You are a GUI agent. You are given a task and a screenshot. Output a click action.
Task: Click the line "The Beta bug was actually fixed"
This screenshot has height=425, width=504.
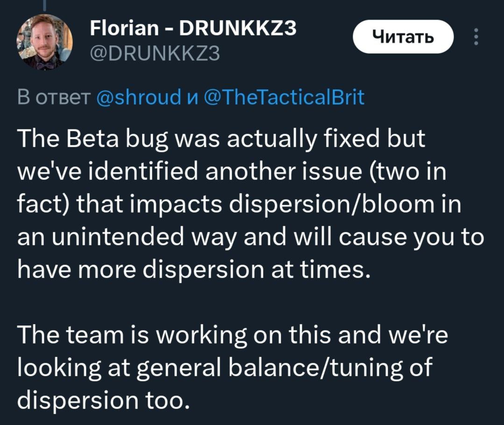pyautogui.click(x=220, y=140)
